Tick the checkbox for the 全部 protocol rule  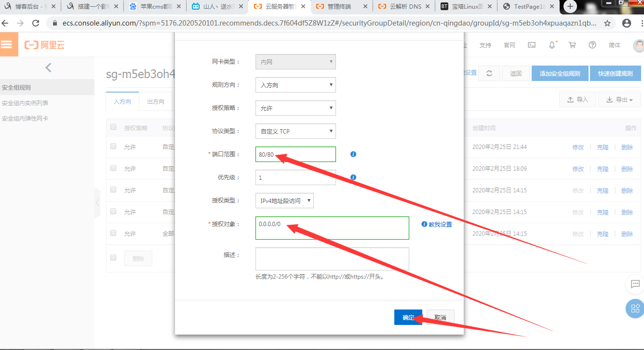[x=113, y=233]
